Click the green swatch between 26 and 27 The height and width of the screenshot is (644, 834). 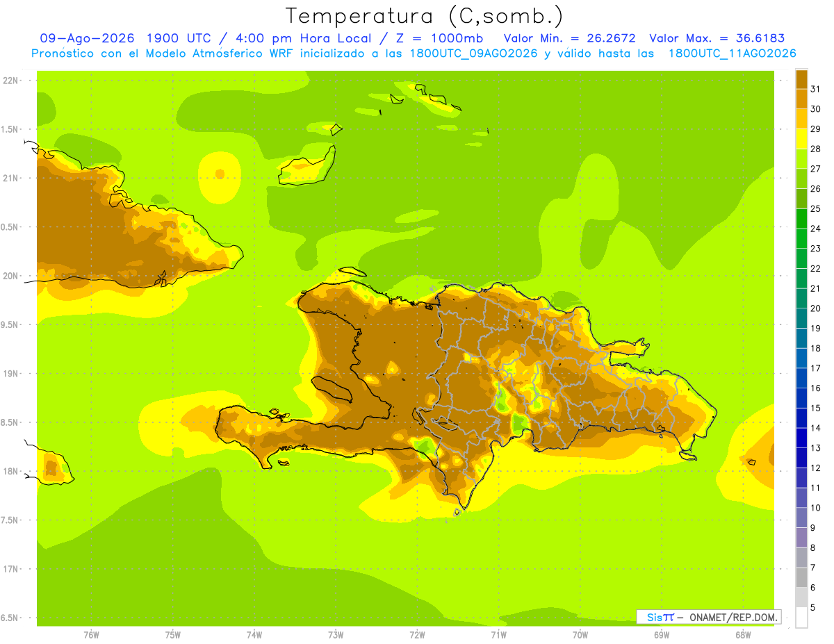[801, 179]
